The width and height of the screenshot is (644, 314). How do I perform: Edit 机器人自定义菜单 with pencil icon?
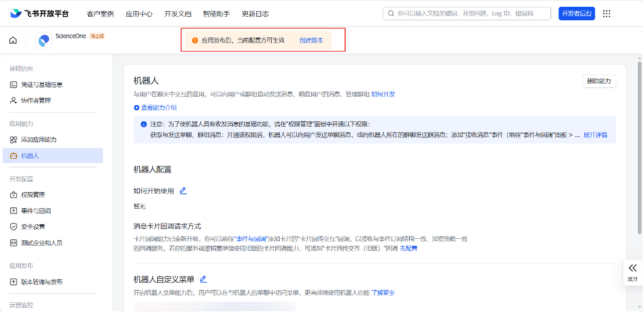coord(203,279)
